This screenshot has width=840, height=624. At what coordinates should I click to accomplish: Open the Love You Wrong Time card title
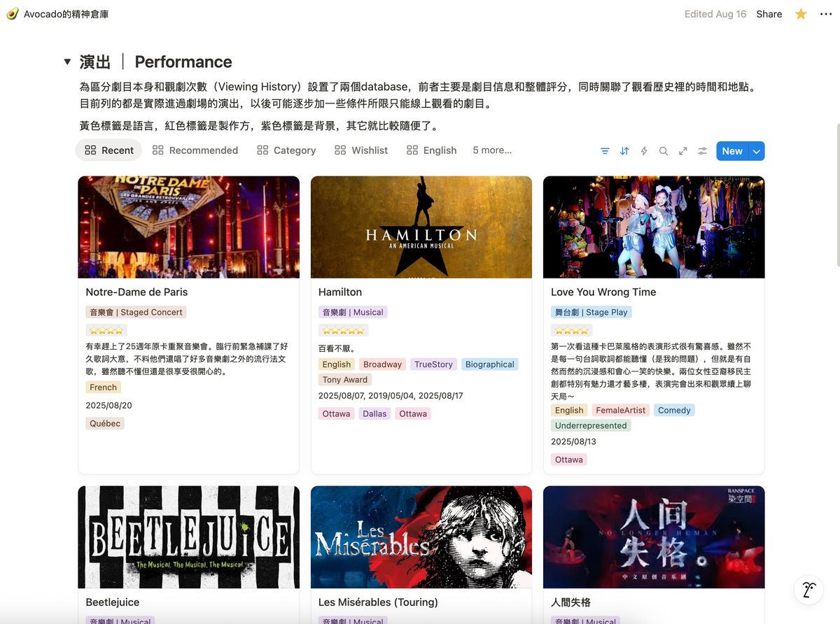603,292
